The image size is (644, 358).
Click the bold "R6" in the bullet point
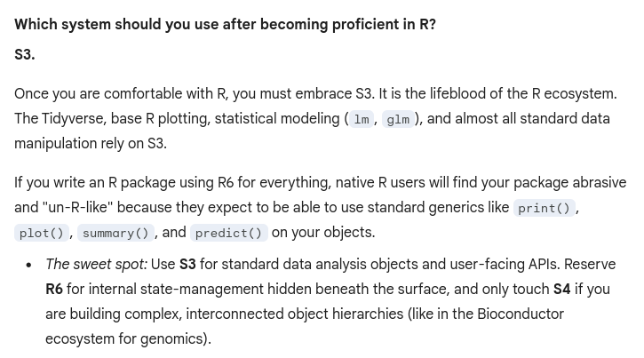pos(54,289)
